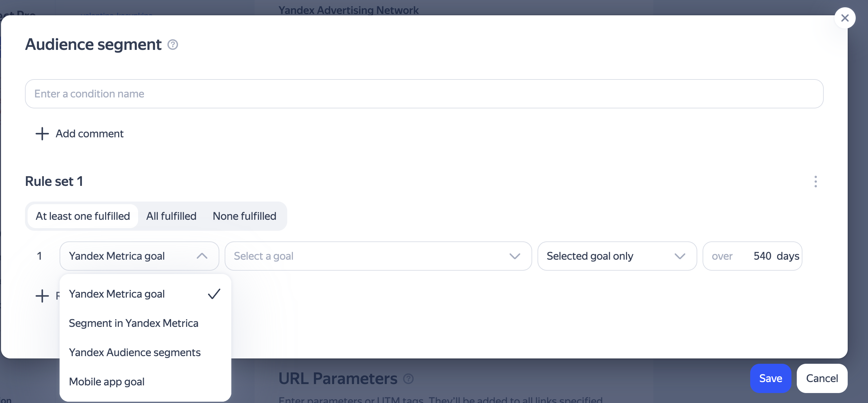Click the help icon next to URL Parameters

(x=408, y=379)
